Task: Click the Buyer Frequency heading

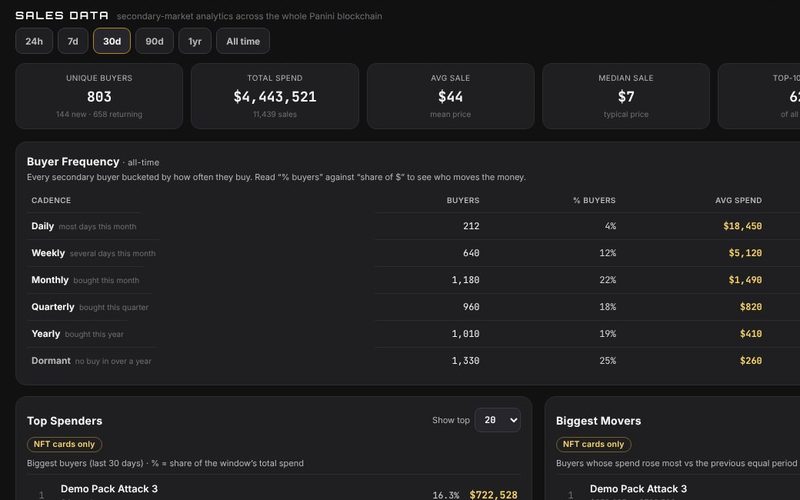Action: coord(73,162)
